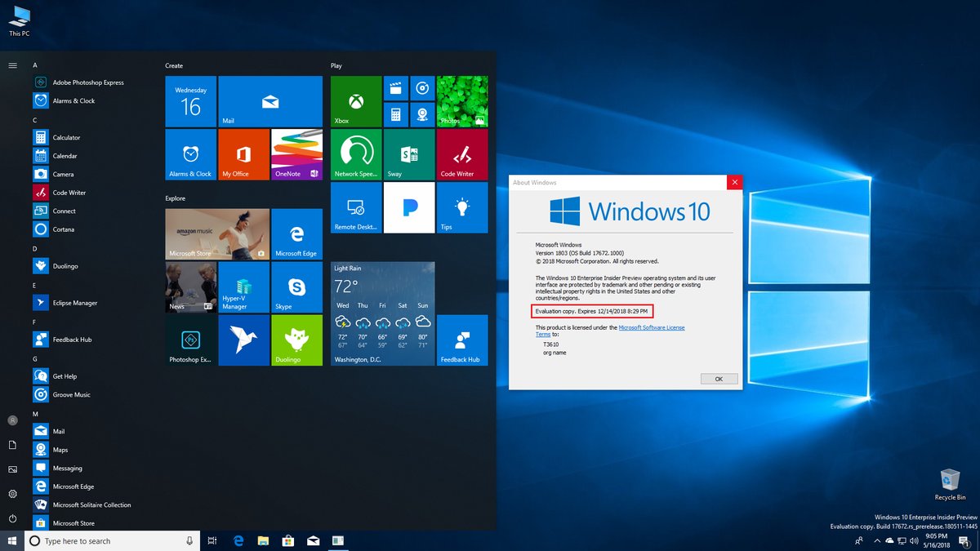
Task: Launch the Network Speed Test tile
Action: [356, 155]
